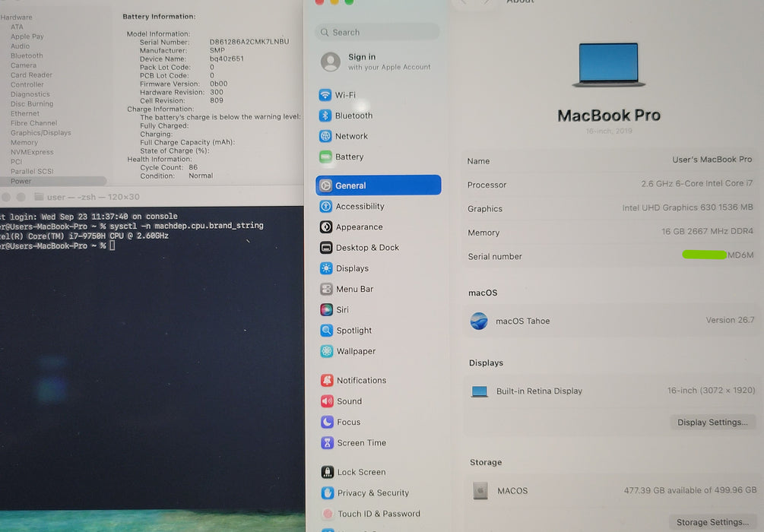Click the User's MacBook Pro name value

point(712,160)
